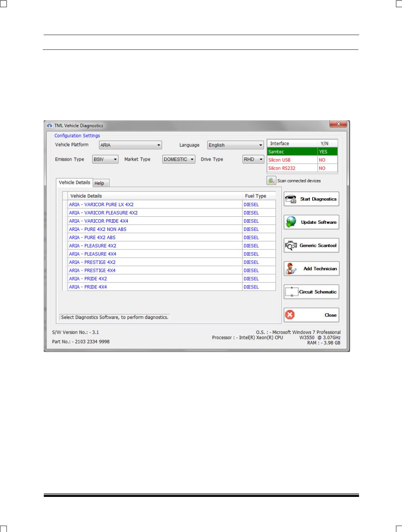Close the TML Vehicle Diagnostics window
The height and width of the screenshot is (532, 402).
click(x=338, y=124)
